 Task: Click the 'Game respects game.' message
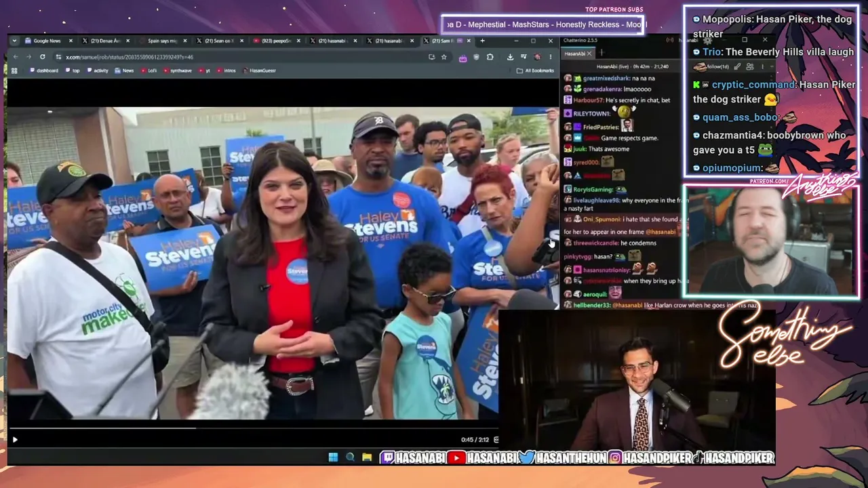tap(629, 138)
